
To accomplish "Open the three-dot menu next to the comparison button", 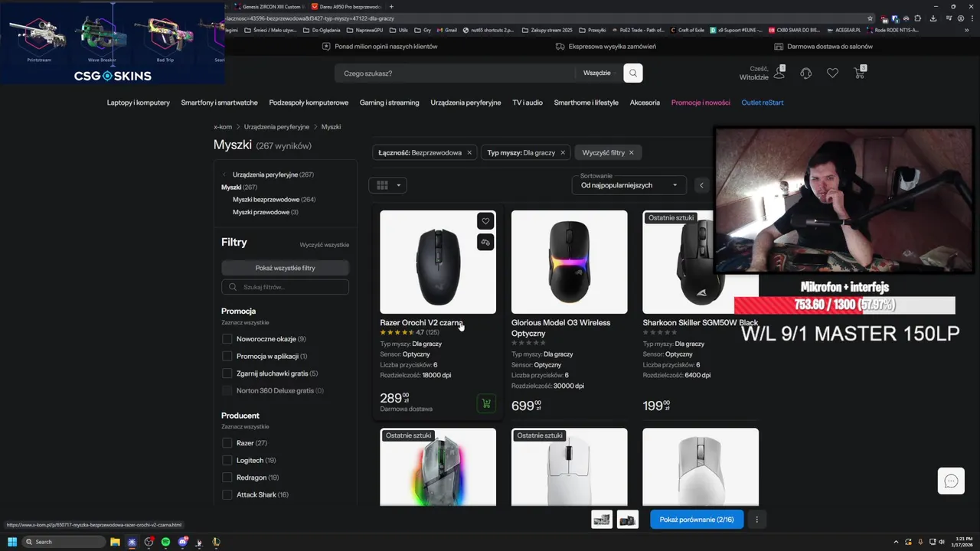I will pyautogui.click(x=756, y=520).
